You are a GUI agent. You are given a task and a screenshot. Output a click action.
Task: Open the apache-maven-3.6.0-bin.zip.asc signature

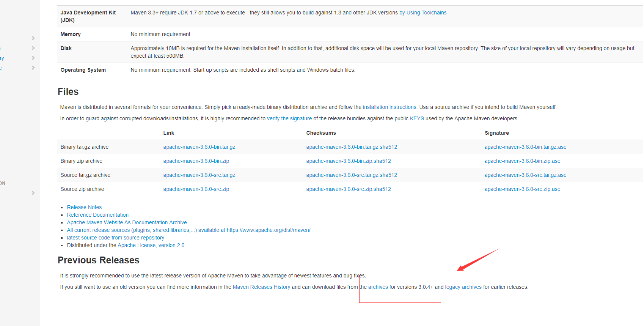522,161
